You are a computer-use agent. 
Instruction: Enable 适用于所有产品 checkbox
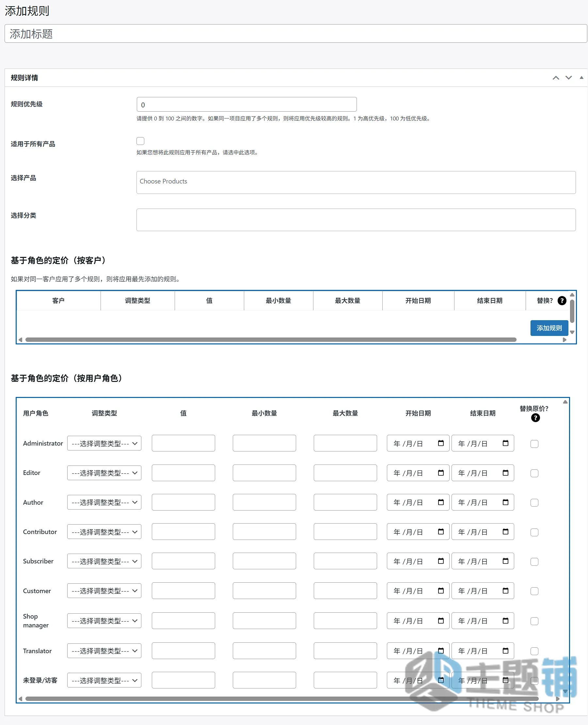pos(140,141)
